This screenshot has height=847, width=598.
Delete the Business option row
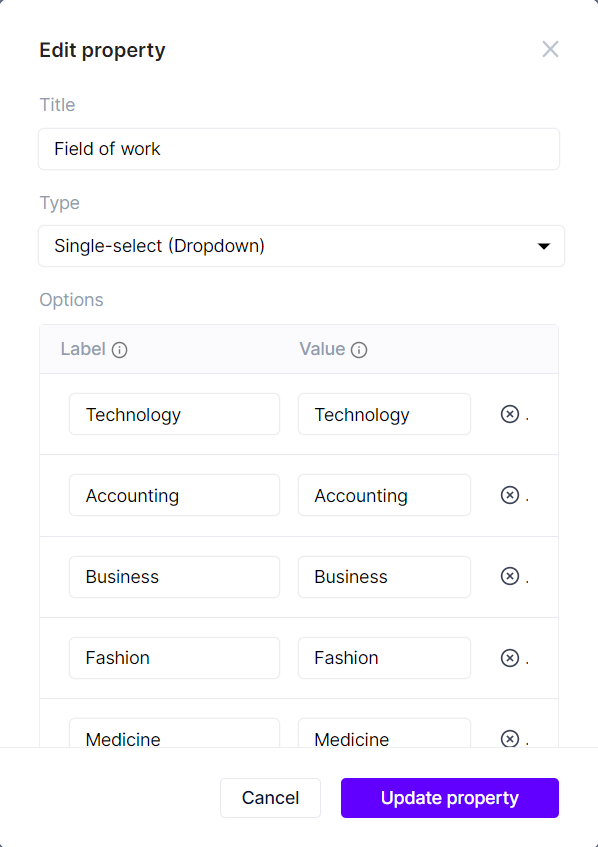click(x=509, y=576)
